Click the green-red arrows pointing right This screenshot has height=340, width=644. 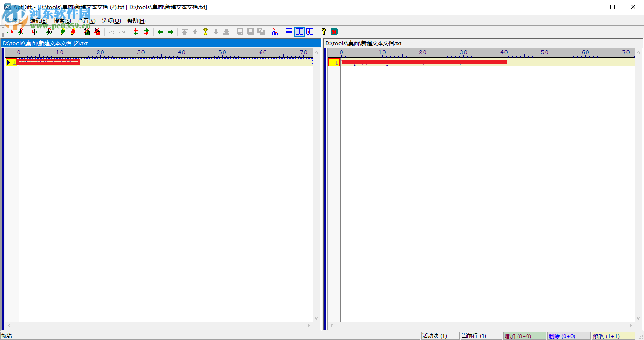point(146,32)
